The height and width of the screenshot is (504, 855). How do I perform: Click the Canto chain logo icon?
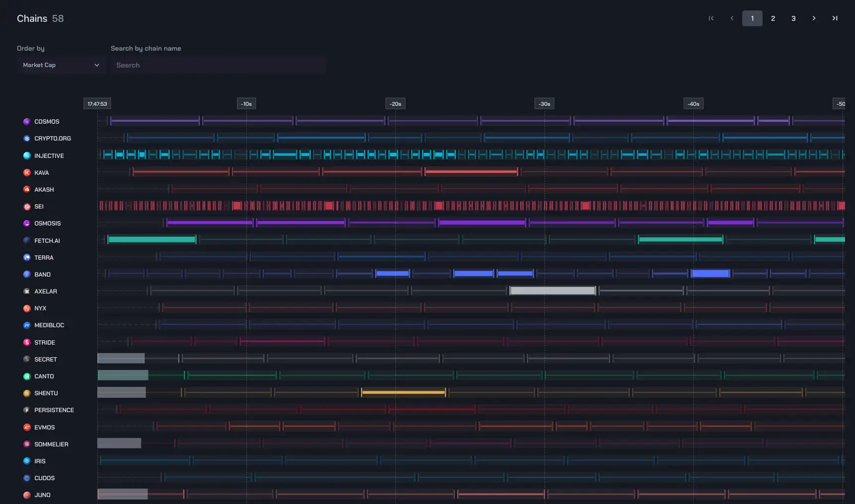tap(27, 376)
